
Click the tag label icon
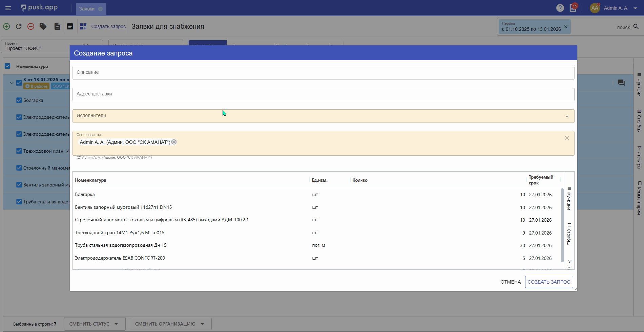point(43,26)
